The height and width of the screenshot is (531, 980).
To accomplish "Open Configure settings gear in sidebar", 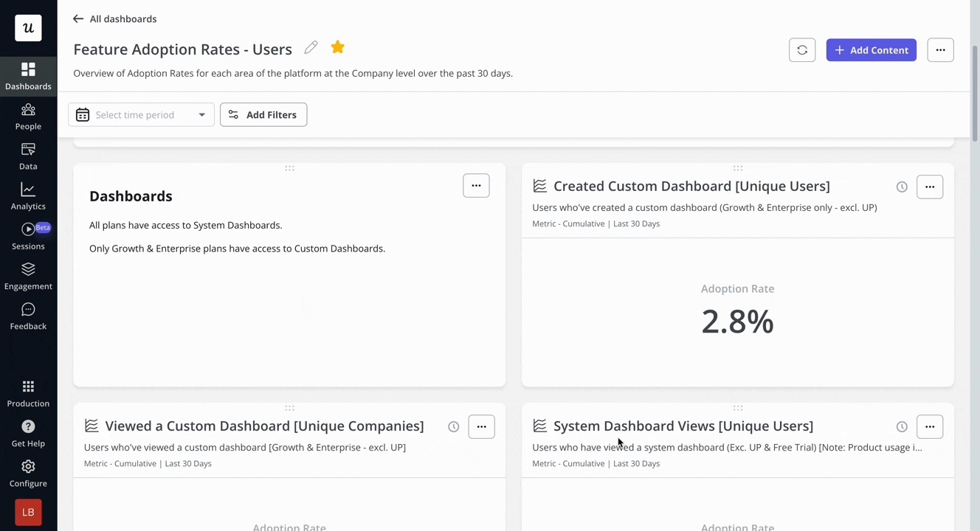I will tap(28, 473).
